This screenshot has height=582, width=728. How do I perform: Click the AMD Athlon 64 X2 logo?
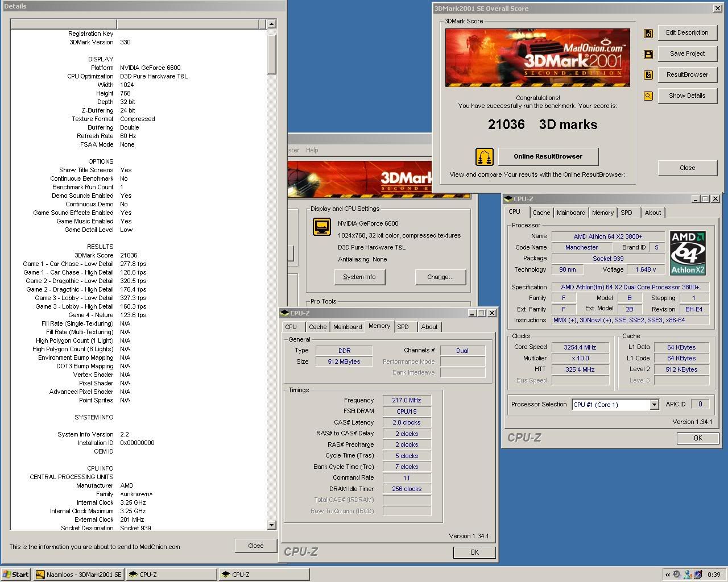point(688,253)
